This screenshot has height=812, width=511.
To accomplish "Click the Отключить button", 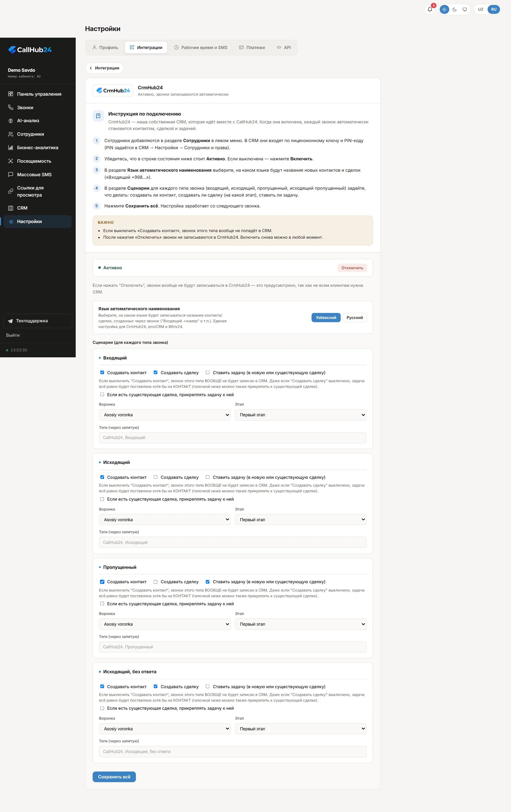I will point(352,268).
